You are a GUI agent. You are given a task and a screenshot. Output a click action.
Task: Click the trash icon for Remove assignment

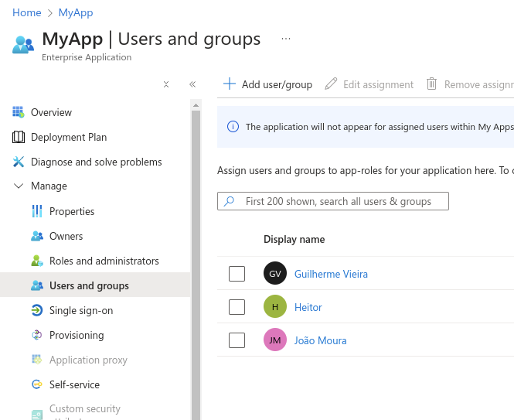(x=431, y=84)
